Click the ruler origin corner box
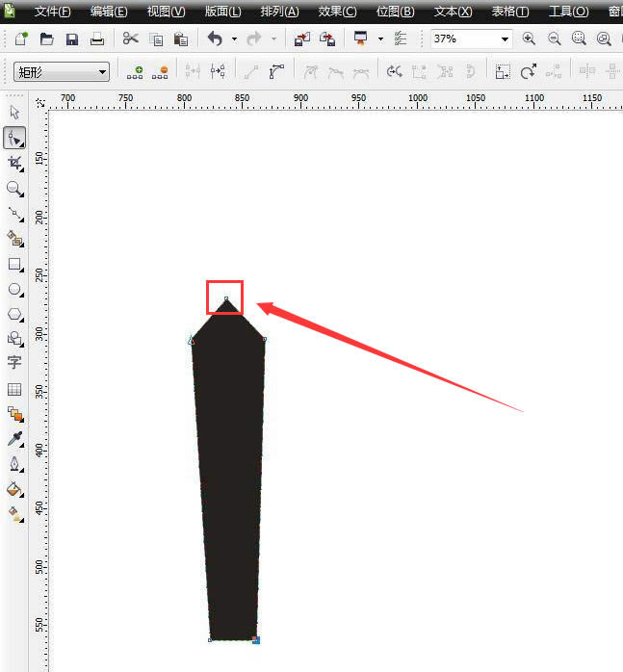Viewport: 623px width, 672px height. click(40, 102)
